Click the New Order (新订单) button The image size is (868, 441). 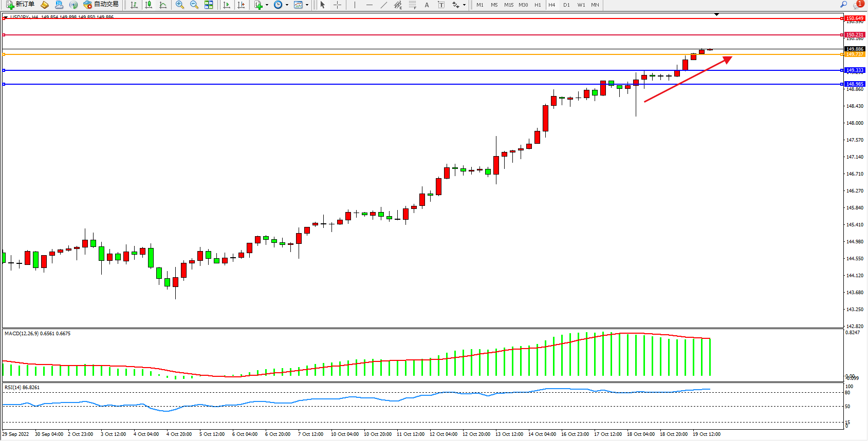pos(21,5)
